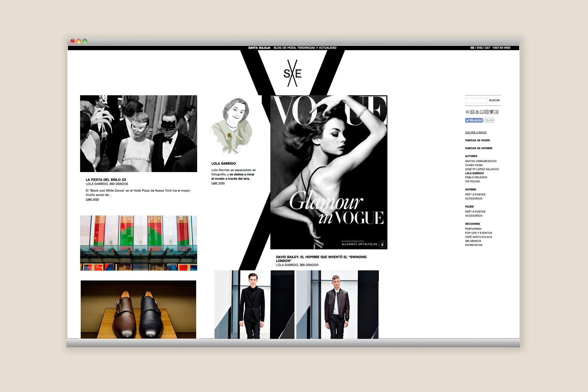588x392 pixels.
Task: Click SANTA EULALIA in the top bar
Action: pyautogui.click(x=259, y=48)
